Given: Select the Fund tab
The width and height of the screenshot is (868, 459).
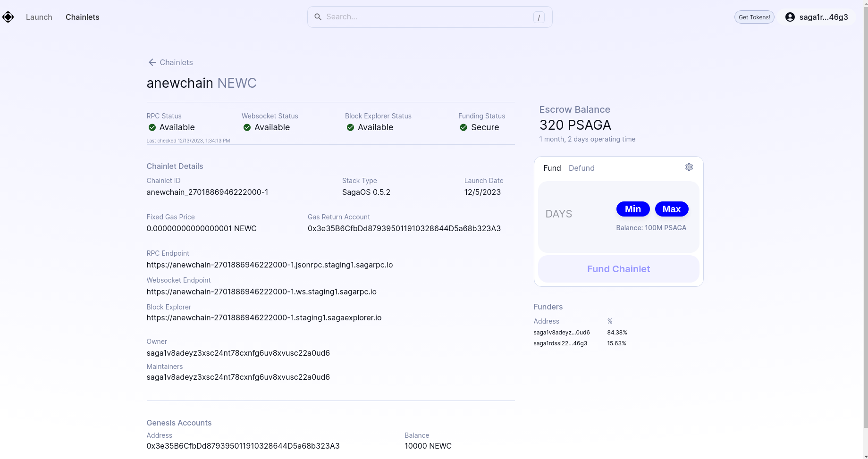Looking at the screenshot, I should [x=552, y=168].
